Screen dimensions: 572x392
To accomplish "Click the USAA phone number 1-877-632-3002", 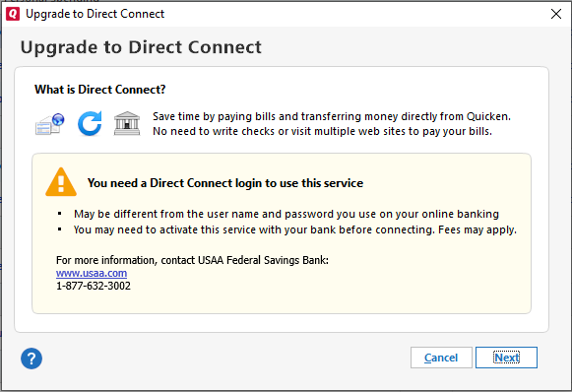I will coord(94,286).
